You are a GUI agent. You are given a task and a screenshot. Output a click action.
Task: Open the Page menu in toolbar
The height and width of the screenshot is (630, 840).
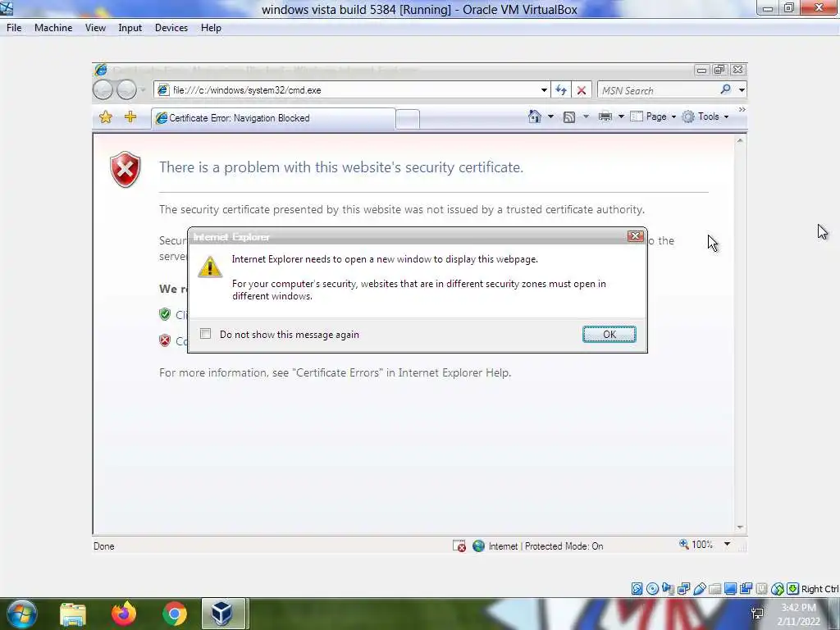tap(653, 116)
